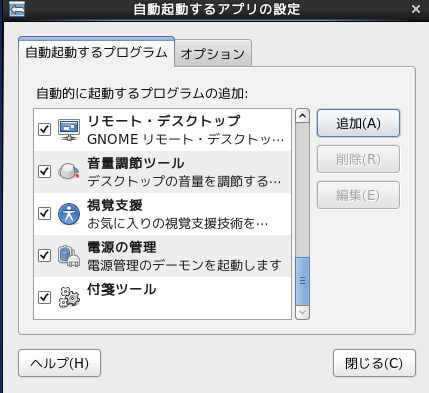429x393 pixels.
Task: Click the scrollbar down arrow
Action: [302, 313]
